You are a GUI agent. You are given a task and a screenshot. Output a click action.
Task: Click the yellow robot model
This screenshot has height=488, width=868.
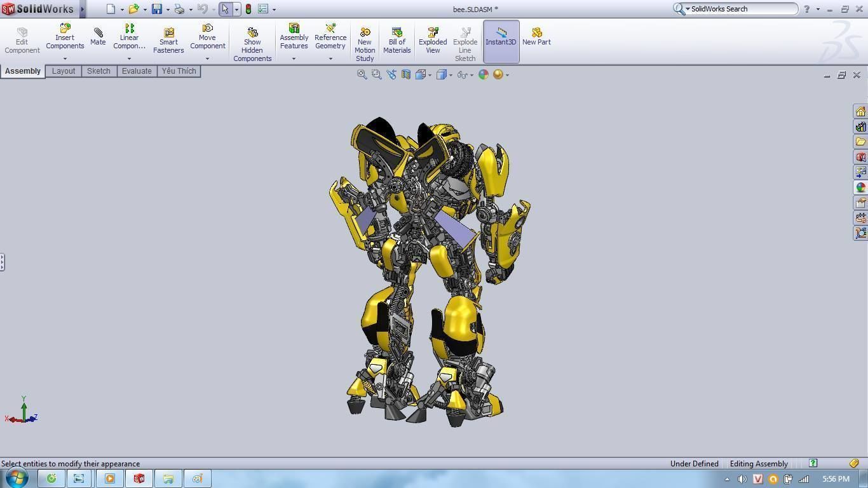430,272
